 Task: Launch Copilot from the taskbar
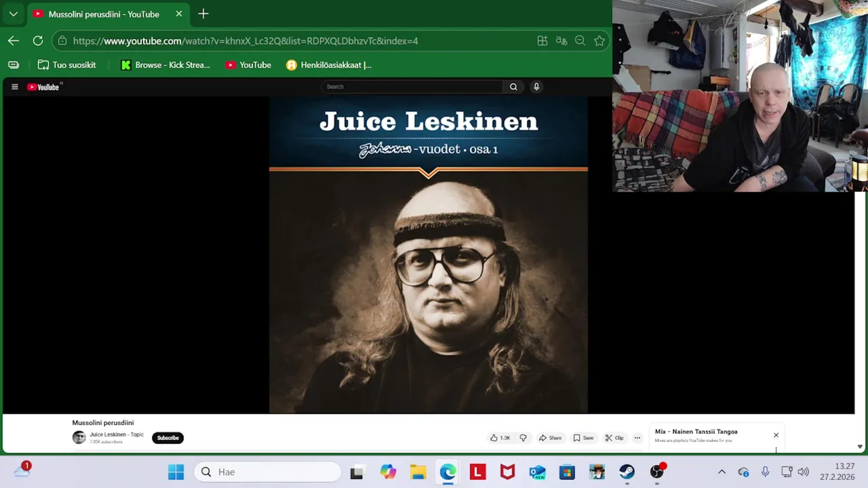point(388,472)
